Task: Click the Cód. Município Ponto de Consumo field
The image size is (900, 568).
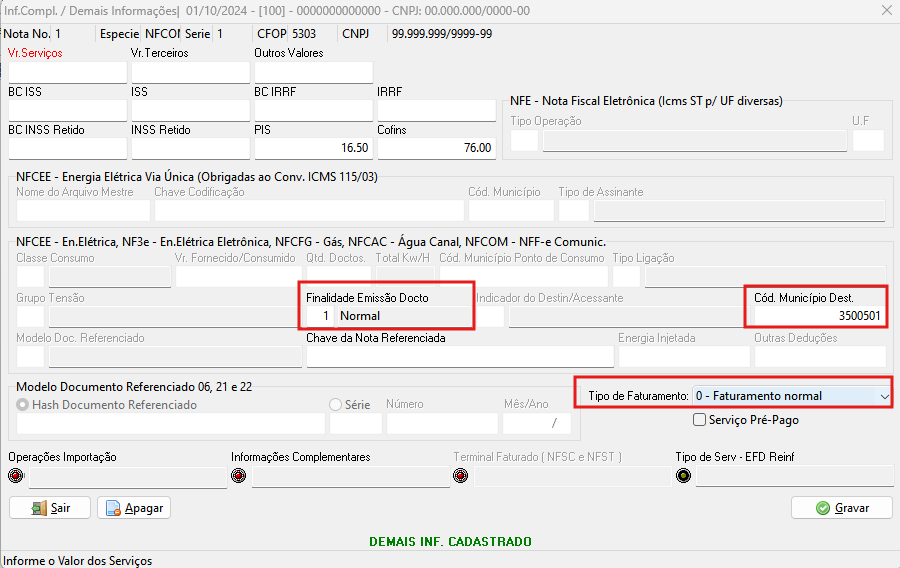Action: coord(523,277)
